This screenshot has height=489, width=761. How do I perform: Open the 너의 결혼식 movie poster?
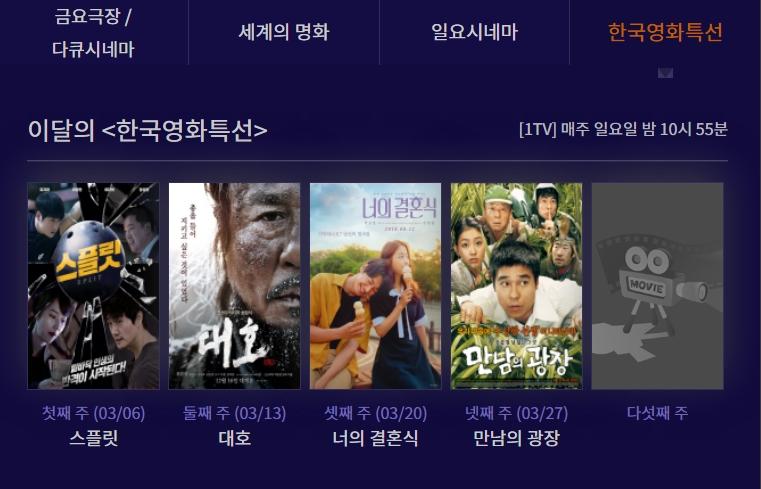(376, 286)
